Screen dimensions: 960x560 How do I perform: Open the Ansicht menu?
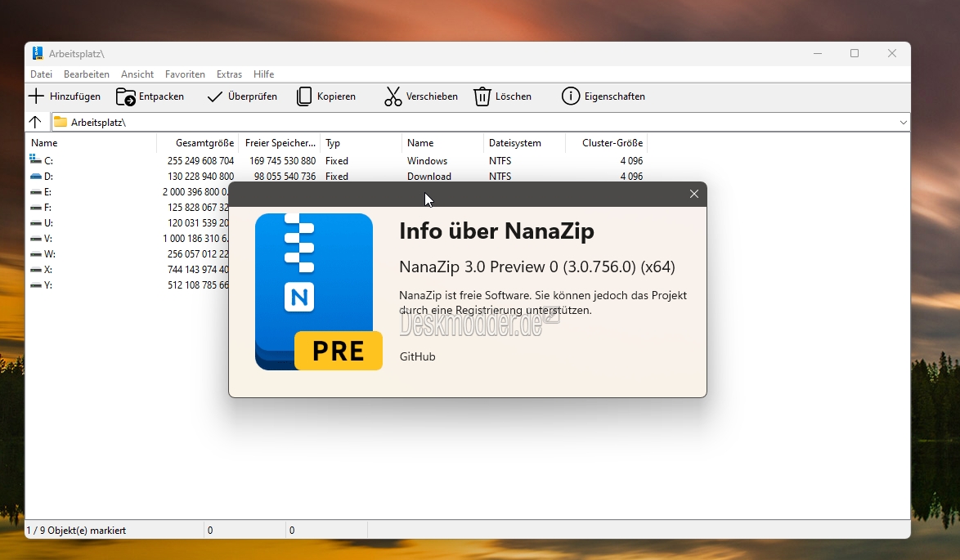click(x=137, y=74)
